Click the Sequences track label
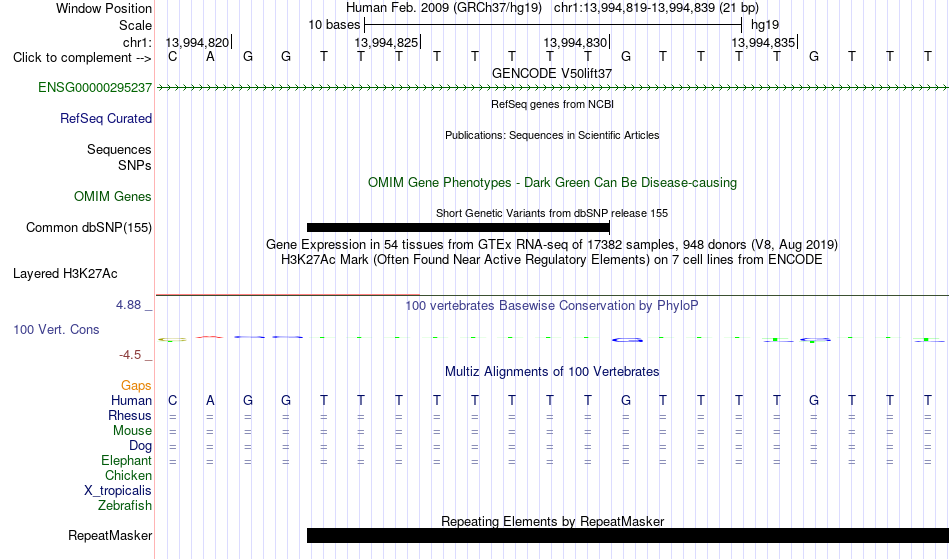 119,150
